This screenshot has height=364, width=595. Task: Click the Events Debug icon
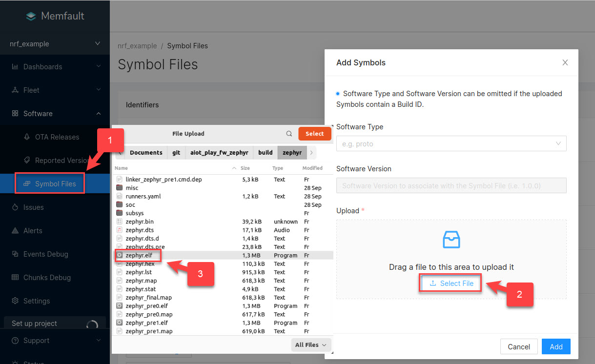pos(15,254)
